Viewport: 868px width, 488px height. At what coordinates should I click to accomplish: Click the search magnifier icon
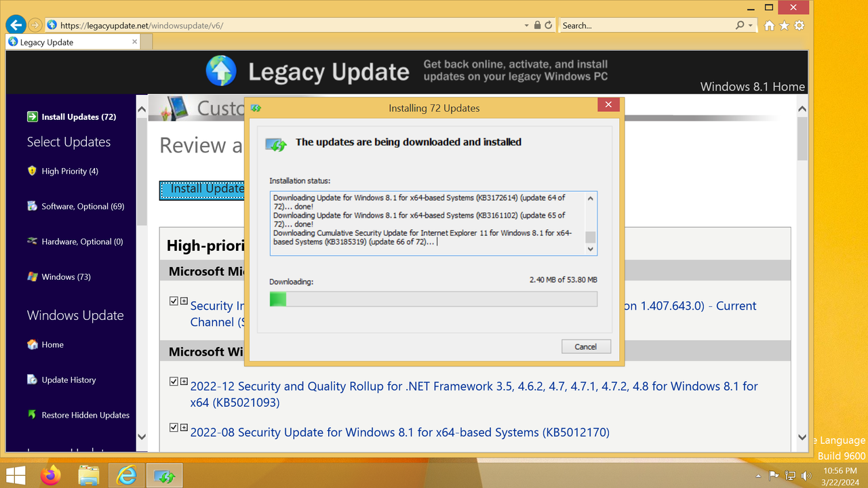[x=740, y=25]
